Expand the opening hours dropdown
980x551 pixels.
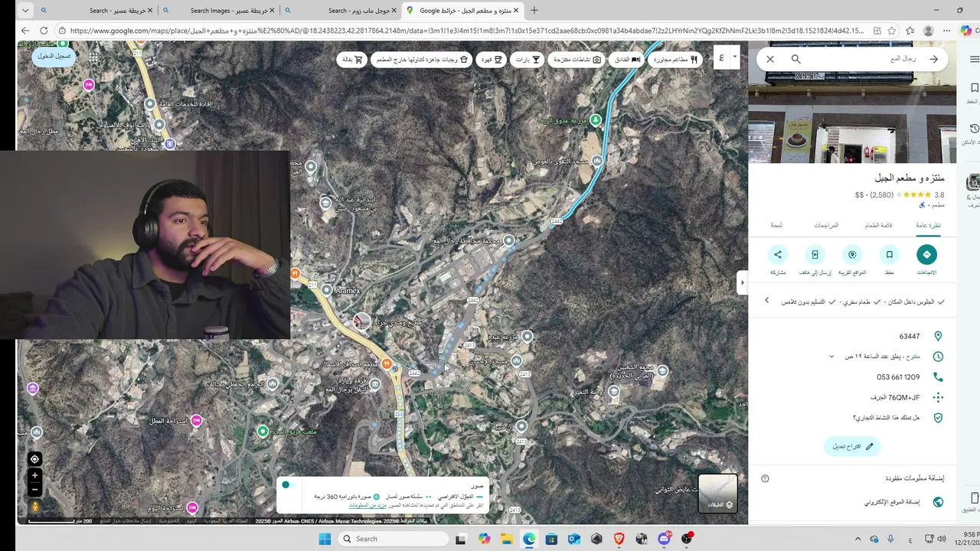pos(831,357)
